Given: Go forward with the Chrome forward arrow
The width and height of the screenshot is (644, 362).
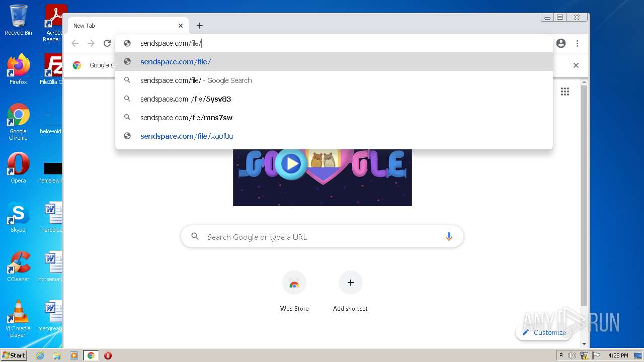Looking at the screenshot, I should (x=91, y=43).
